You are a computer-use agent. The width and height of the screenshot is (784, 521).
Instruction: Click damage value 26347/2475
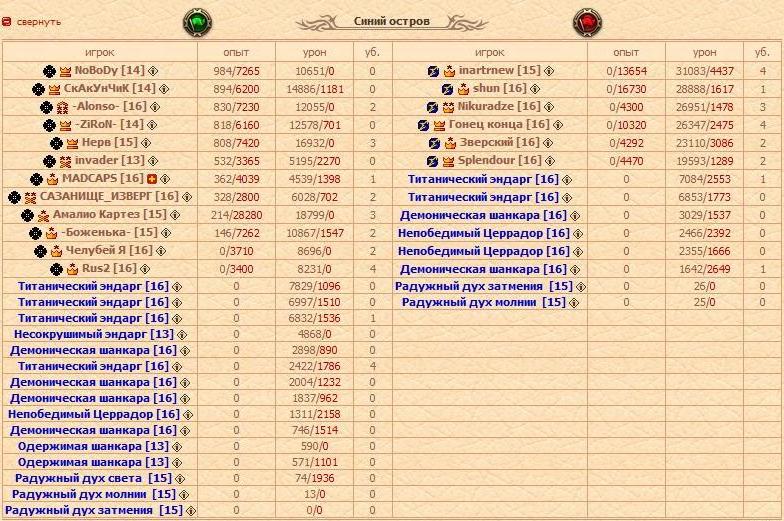[704, 125]
